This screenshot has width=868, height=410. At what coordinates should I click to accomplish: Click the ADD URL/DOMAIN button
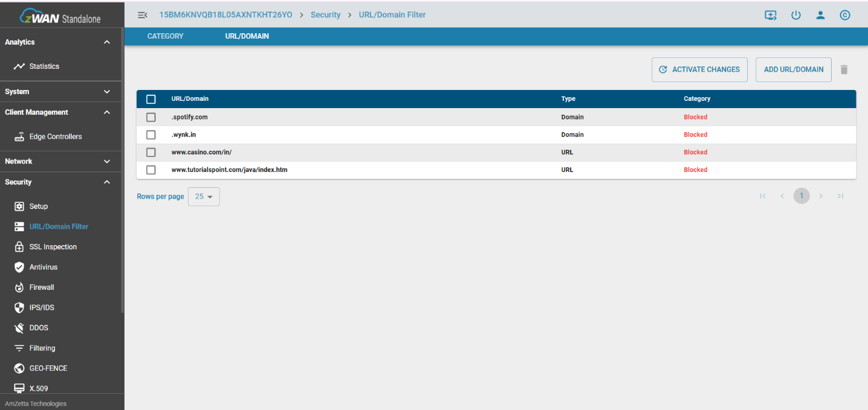[x=794, y=69]
